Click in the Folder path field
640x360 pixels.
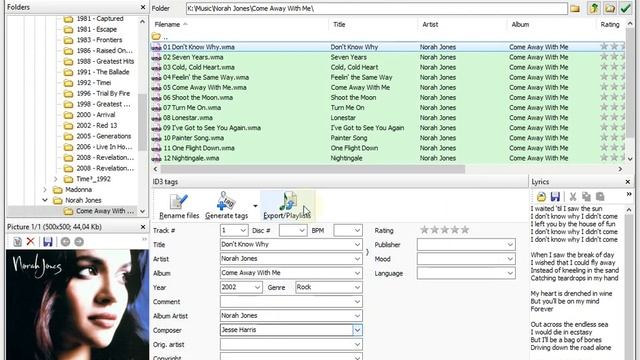tap(376, 9)
